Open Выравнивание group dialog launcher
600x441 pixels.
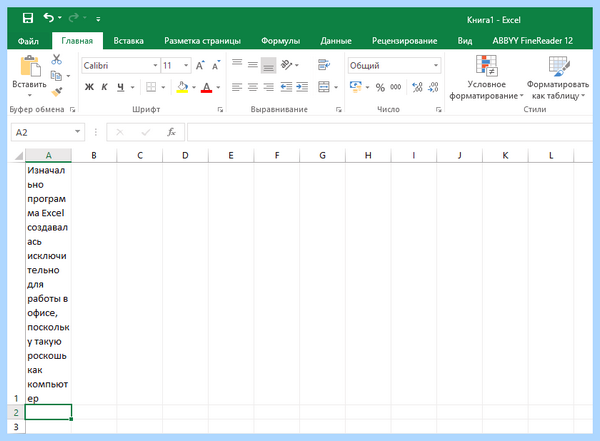[x=338, y=109]
